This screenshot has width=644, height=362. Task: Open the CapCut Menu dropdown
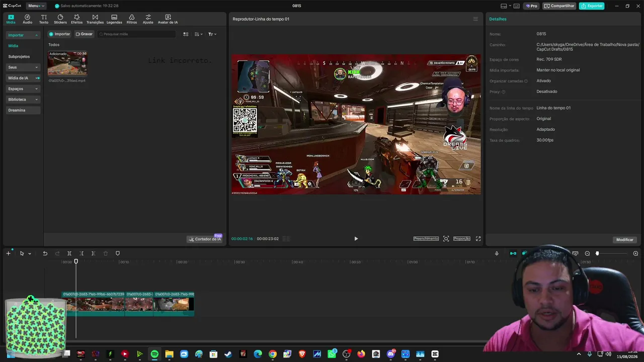click(36, 6)
